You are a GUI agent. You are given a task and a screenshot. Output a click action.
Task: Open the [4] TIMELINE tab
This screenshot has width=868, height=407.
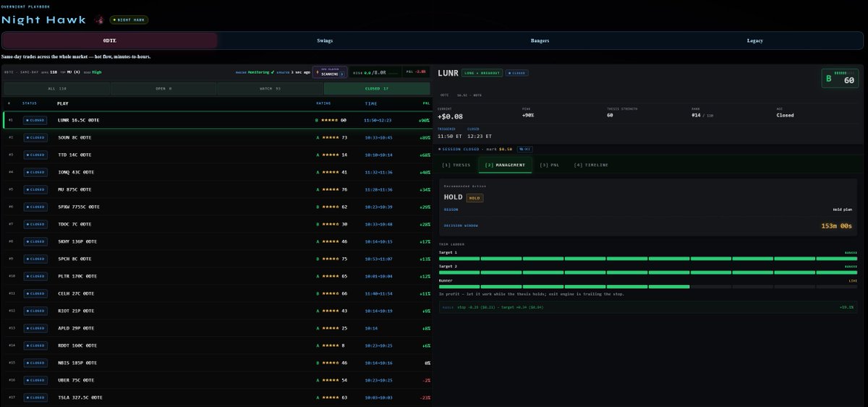(x=591, y=166)
